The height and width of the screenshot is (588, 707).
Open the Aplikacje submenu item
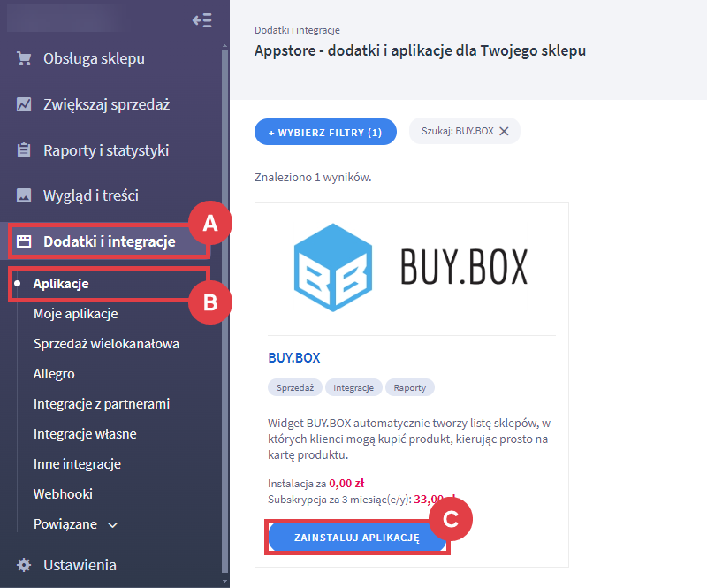(61, 284)
